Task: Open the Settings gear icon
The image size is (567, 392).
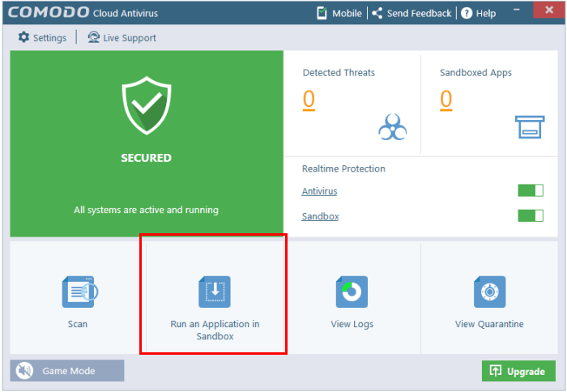Action: (23, 37)
